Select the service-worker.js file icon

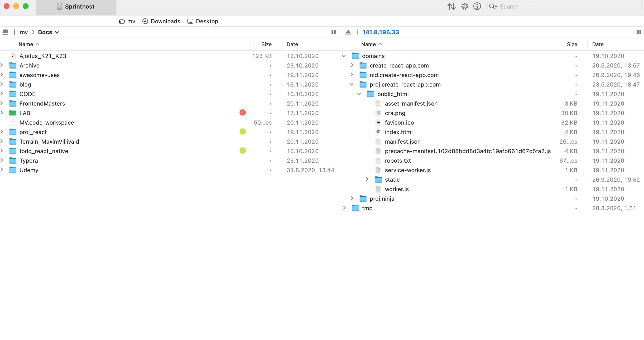(378, 170)
